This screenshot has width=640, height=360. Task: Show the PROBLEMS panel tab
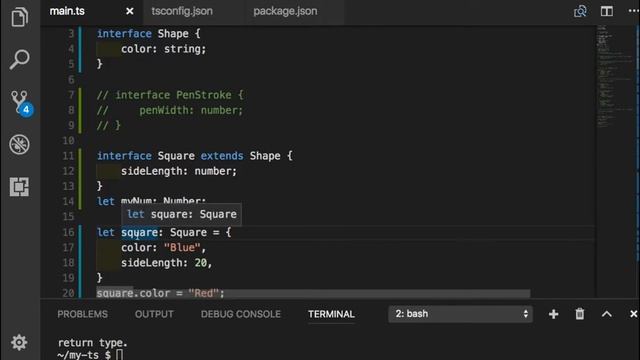(82, 314)
